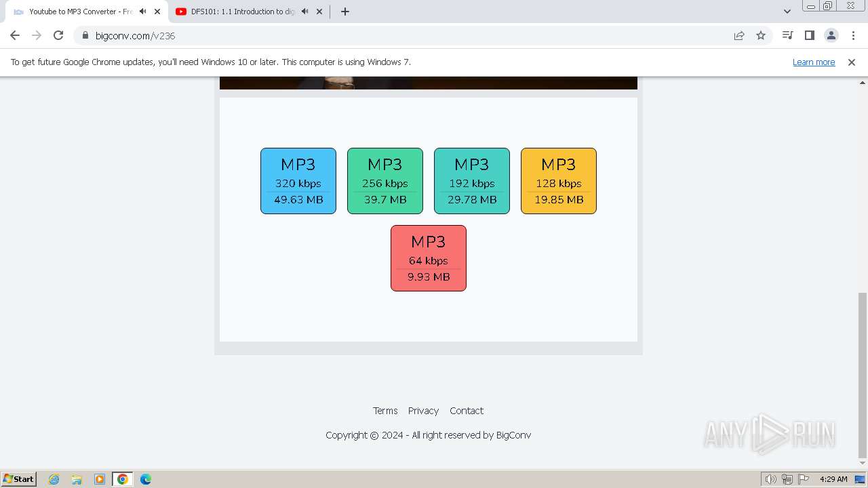Select Google Chrome in the taskbar
This screenshot has width=868, height=488.
[123, 479]
